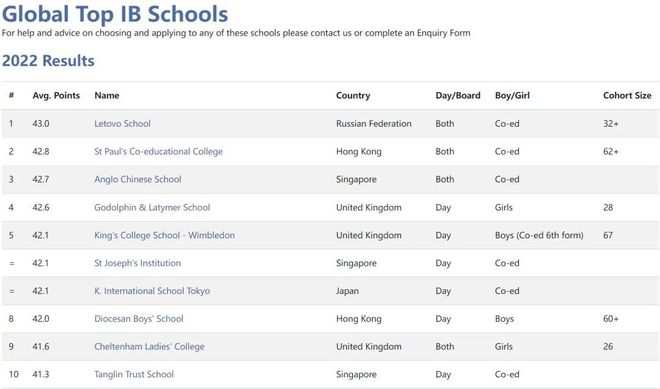Open Godolphin & Latymer School link

pos(152,208)
